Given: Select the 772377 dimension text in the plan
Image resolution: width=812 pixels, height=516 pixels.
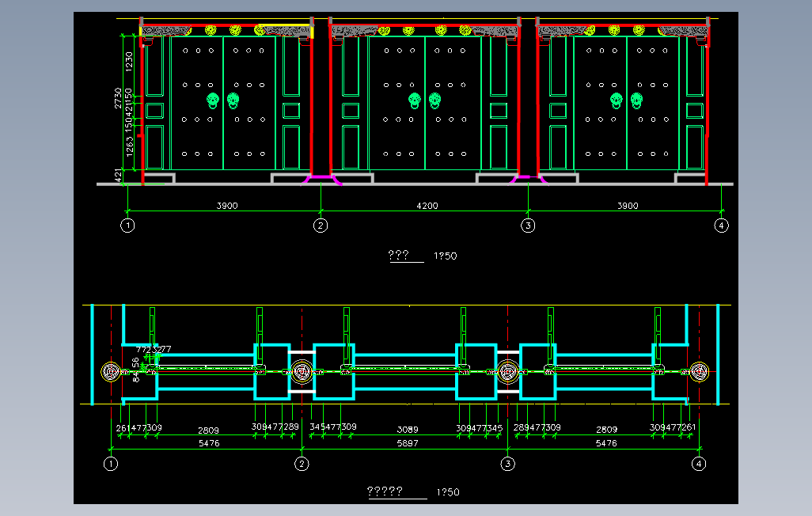Looking at the screenshot, I should coord(154,349).
